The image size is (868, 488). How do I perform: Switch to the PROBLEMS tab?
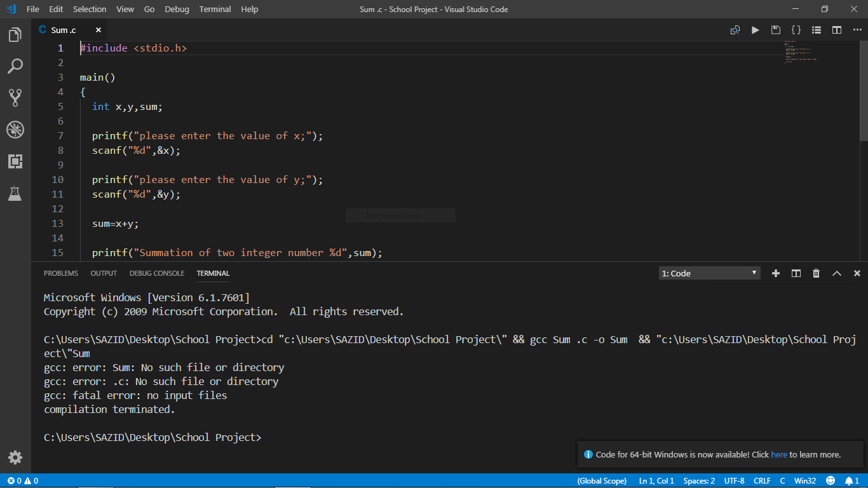60,273
